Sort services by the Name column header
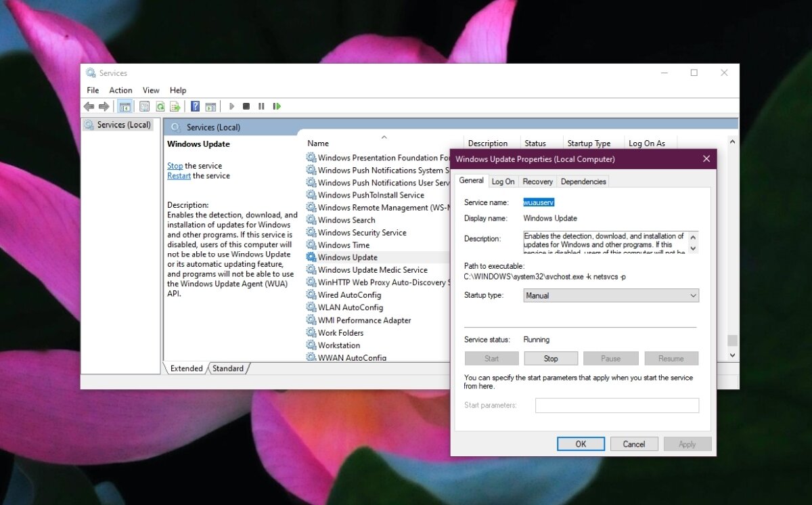 [318, 143]
